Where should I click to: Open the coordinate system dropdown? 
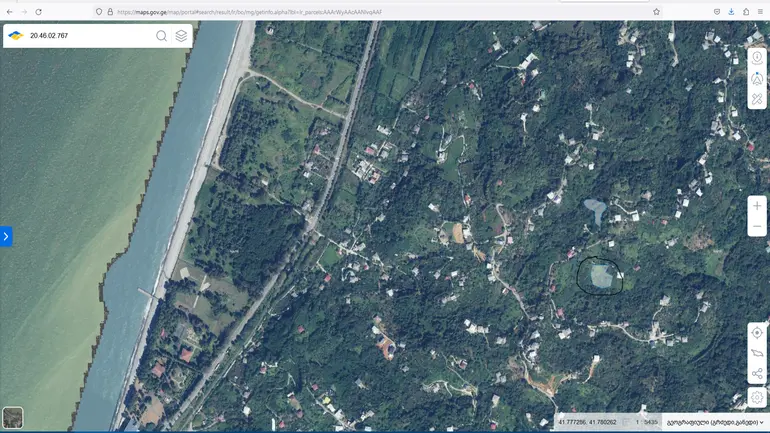[x=715, y=422]
